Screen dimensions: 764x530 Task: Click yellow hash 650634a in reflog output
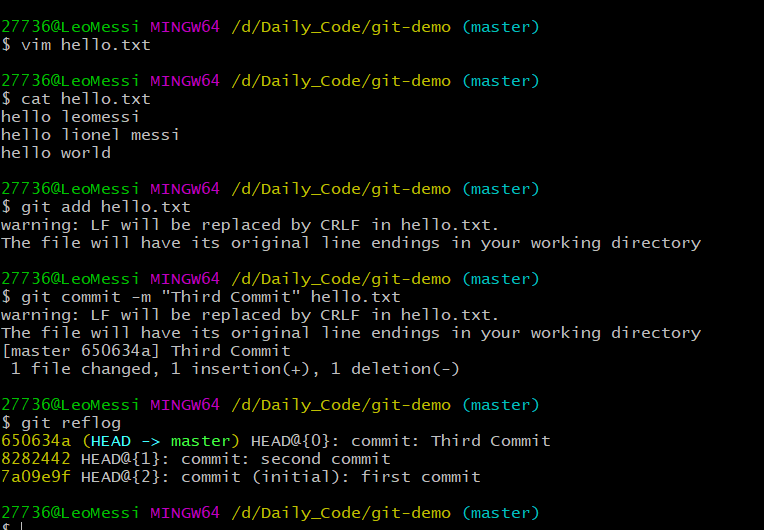tap(36, 441)
